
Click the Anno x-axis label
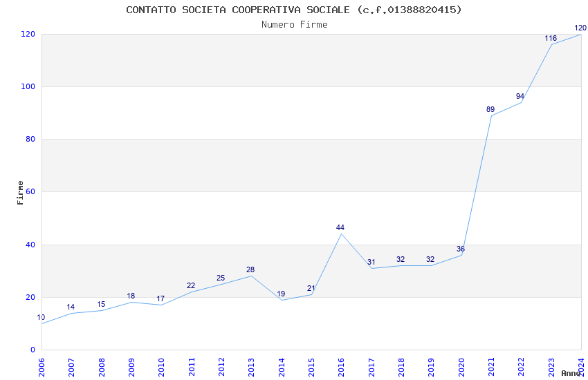(571, 373)
